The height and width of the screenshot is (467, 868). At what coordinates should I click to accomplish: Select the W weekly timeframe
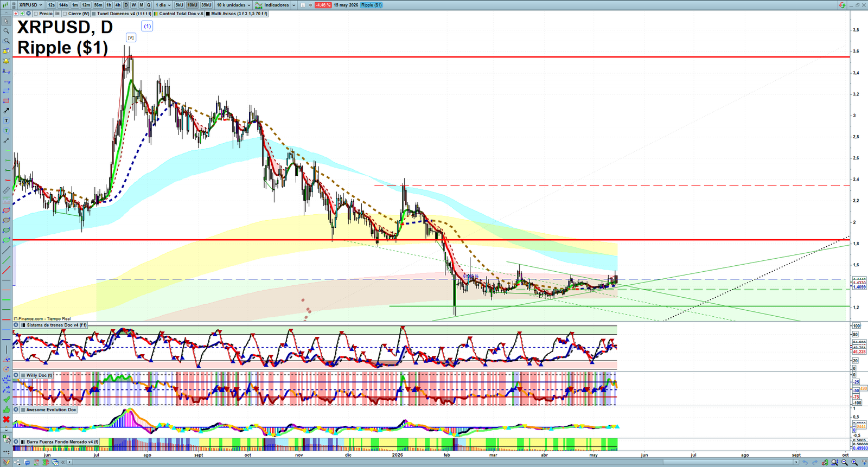tap(133, 5)
